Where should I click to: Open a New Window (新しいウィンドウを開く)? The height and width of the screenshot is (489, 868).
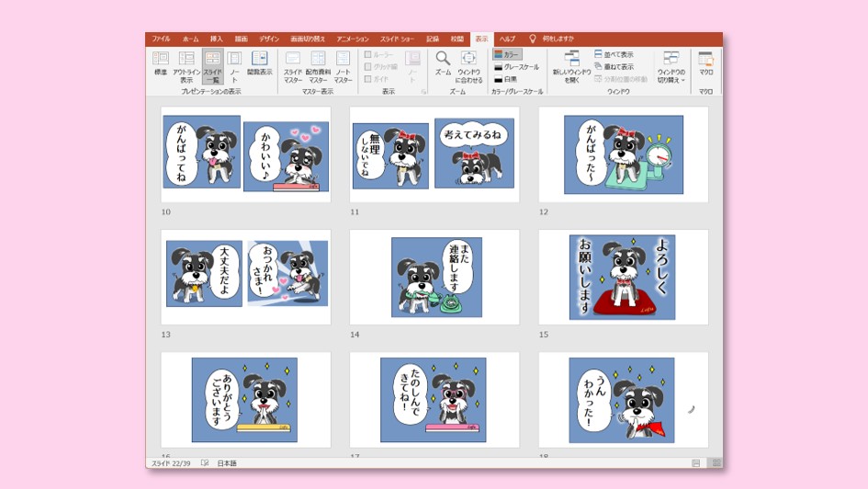coord(572,66)
